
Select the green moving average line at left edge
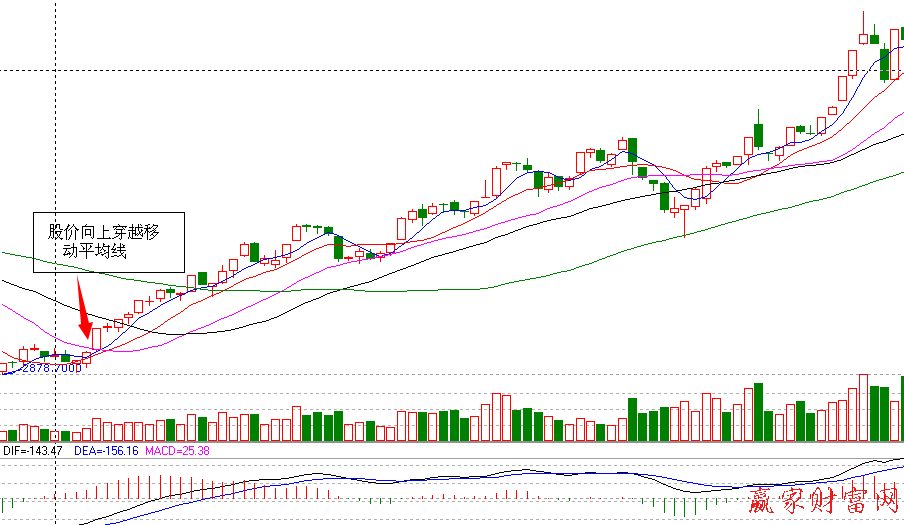6,254
